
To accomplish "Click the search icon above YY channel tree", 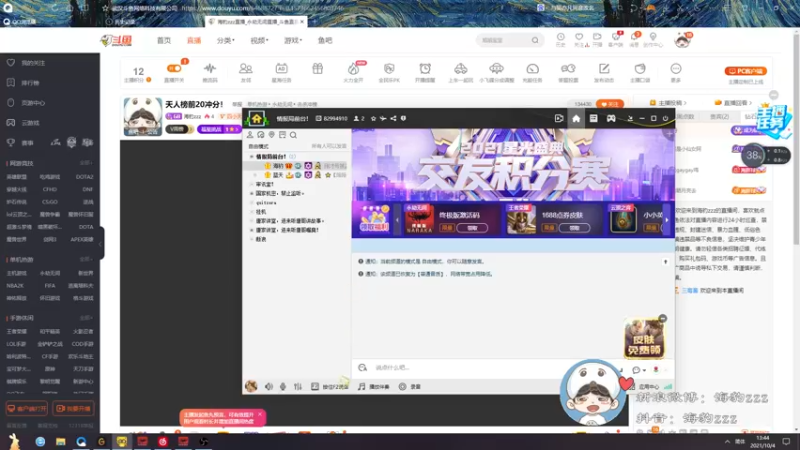I will tap(293, 135).
